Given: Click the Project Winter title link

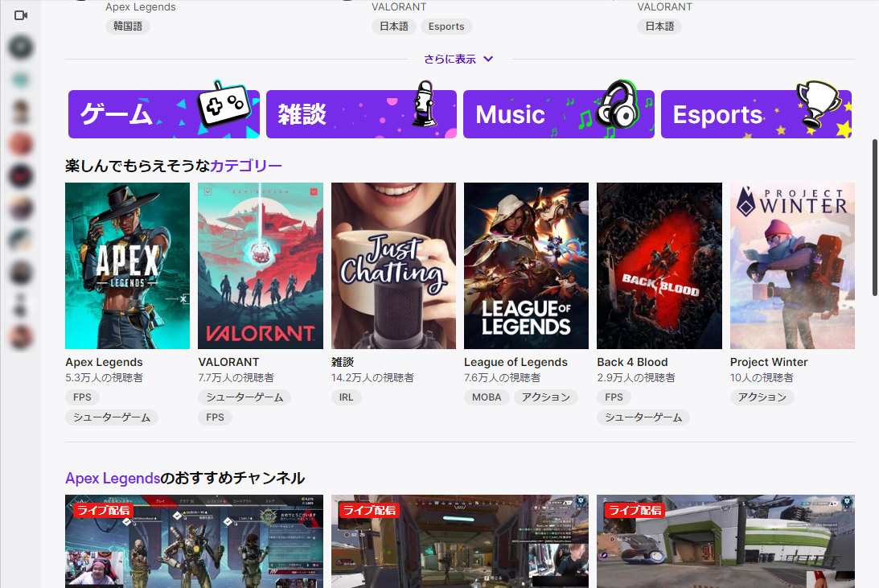Looking at the screenshot, I should [x=769, y=362].
